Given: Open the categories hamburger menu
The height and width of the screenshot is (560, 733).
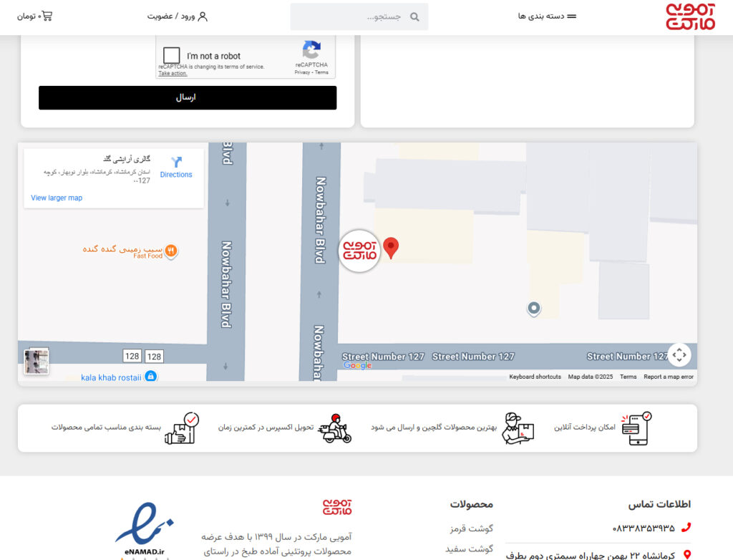Looking at the screenshot, I should click(571, 16).
